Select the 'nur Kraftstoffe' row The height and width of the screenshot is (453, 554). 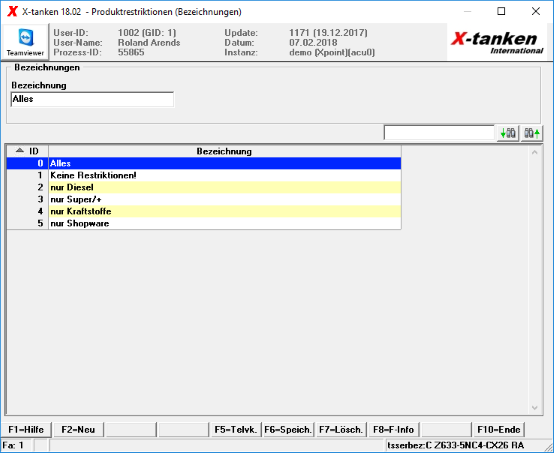pos(204,211)
